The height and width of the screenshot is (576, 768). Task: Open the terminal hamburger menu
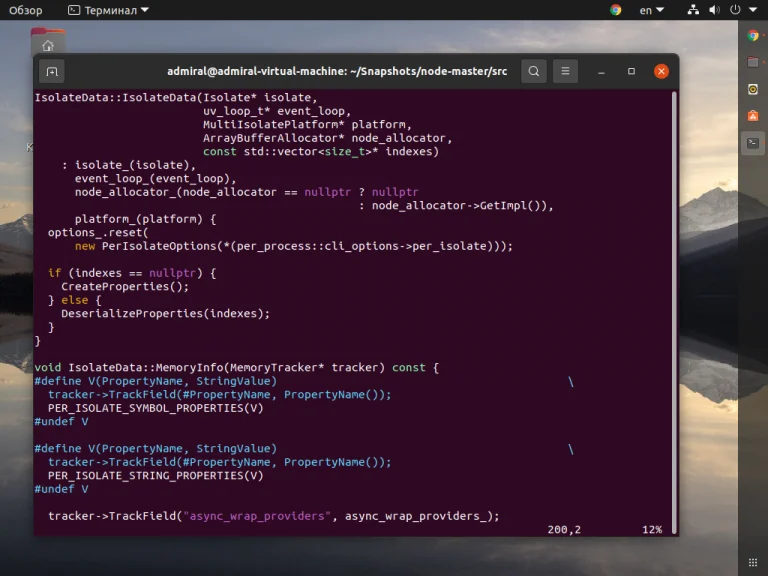pyautogui.click(x=565, y=72)
